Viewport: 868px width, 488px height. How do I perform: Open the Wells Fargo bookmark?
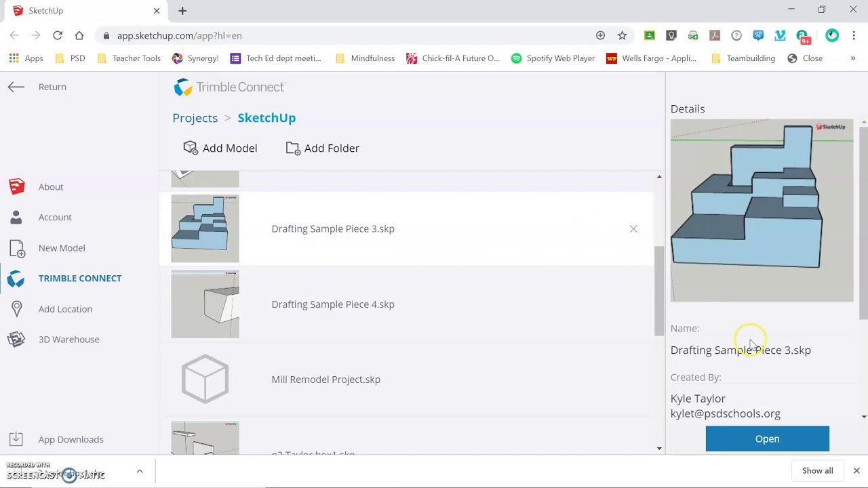pos(652,58)
